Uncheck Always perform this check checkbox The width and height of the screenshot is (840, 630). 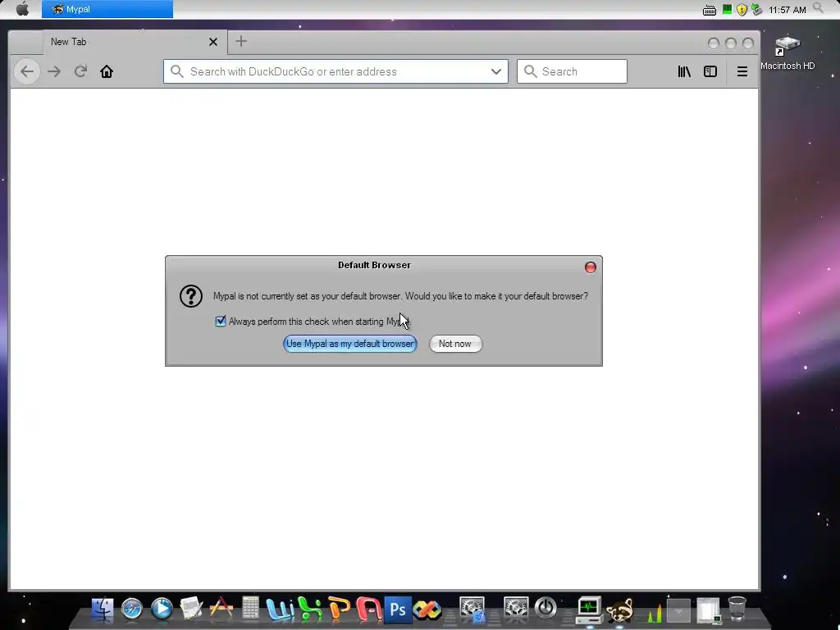tap(220, 321)
